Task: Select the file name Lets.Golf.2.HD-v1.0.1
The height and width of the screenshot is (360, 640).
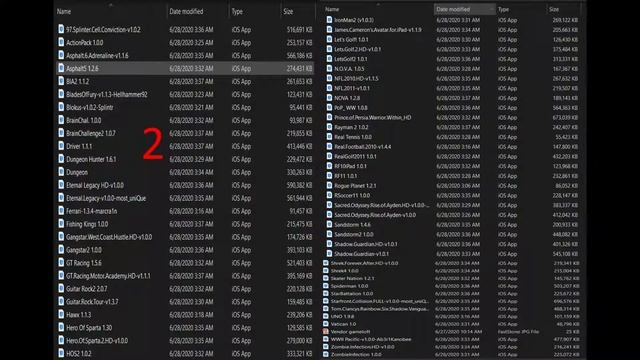Action: (358, 49)
